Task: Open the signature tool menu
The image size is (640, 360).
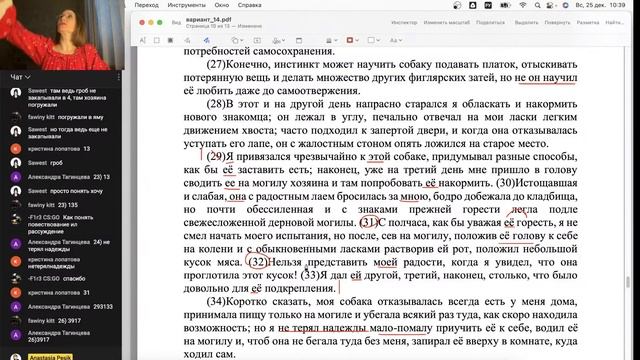Action: (x=279, y=40)
